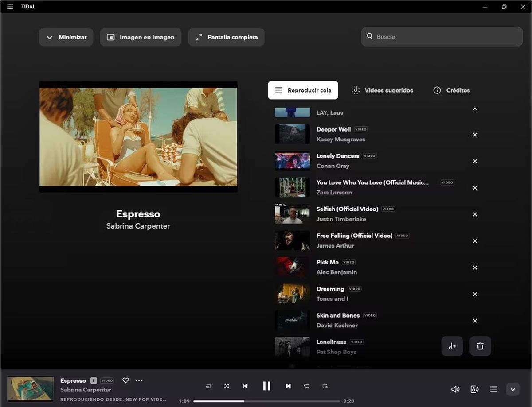Open the volume speaker control
This screenshot has width=532, height=407.
click(455, 389)
